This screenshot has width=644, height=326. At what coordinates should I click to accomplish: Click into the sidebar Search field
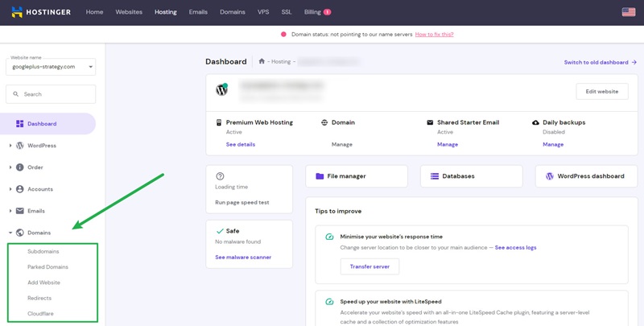pos(56,94)
